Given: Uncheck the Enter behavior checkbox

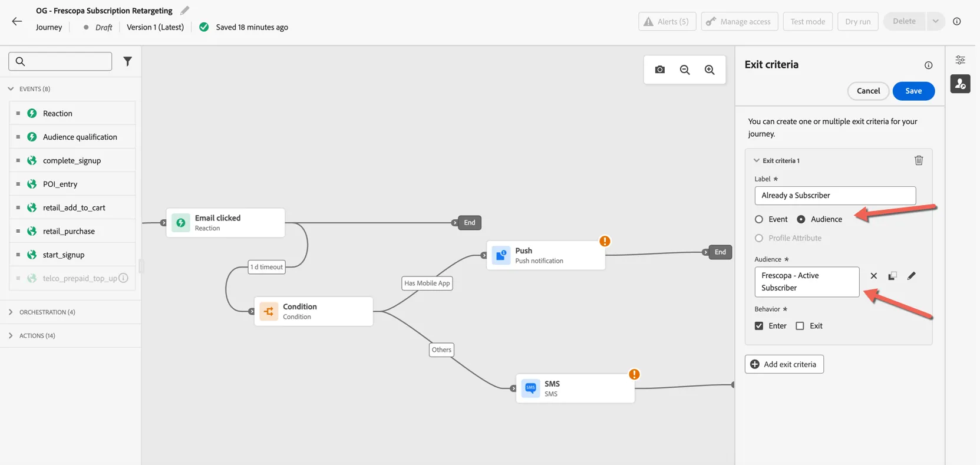Looking at the screenshot, I should pyautogui.click(x=759, y=326).
